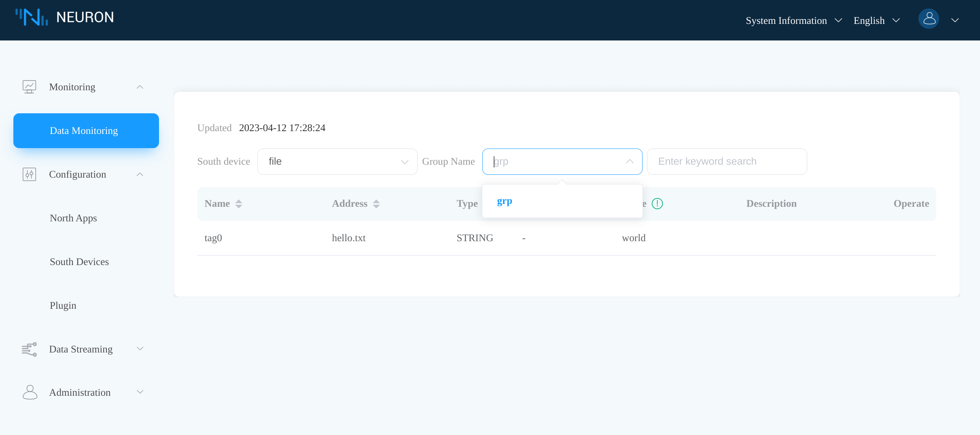Click the NEURON logo in the top bar
This screenshot has width=980, height=435.
(65, 17)
